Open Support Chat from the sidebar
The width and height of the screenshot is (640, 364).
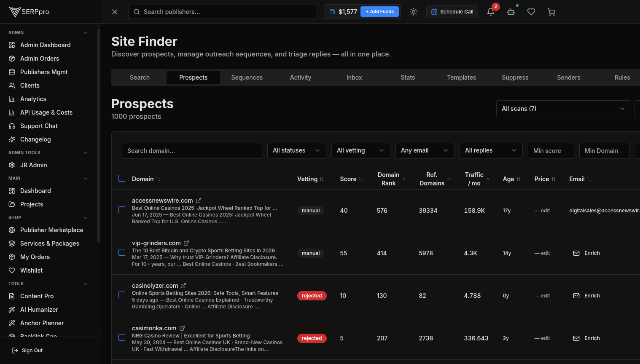(38, 126)
